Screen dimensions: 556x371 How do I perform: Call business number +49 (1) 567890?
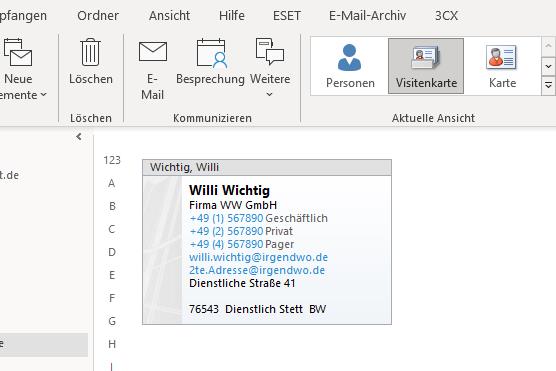click(x=226, y=218)
